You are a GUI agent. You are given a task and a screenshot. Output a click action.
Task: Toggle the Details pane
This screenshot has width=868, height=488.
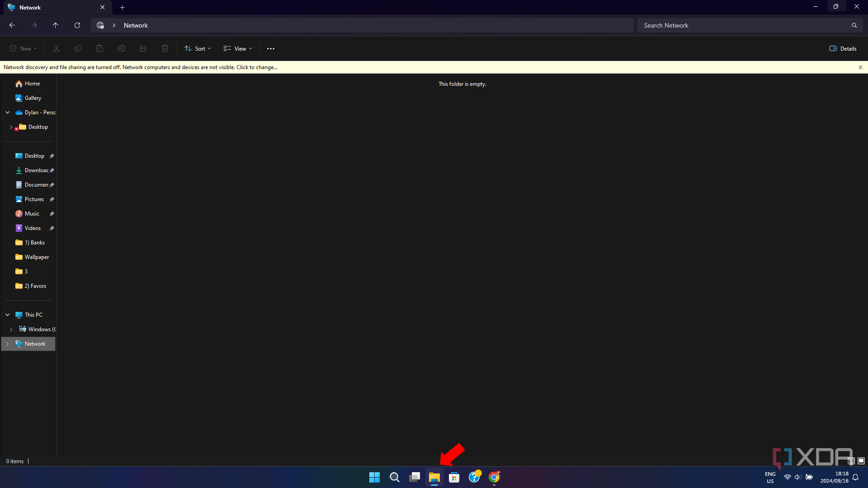843,48
